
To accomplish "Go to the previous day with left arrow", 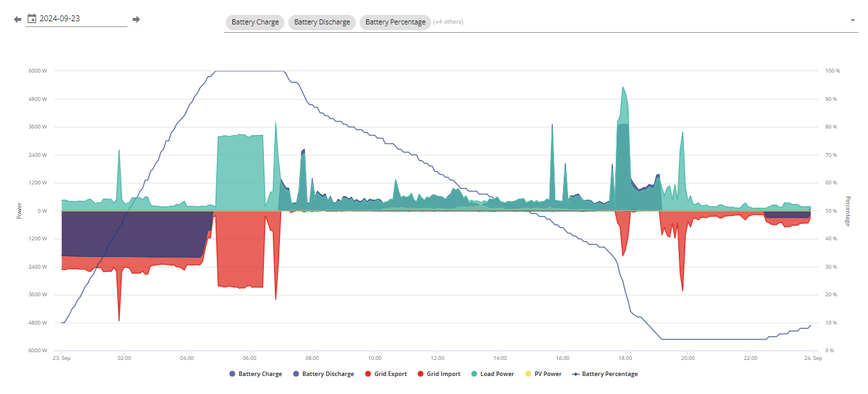I will (x=17, y=19).
